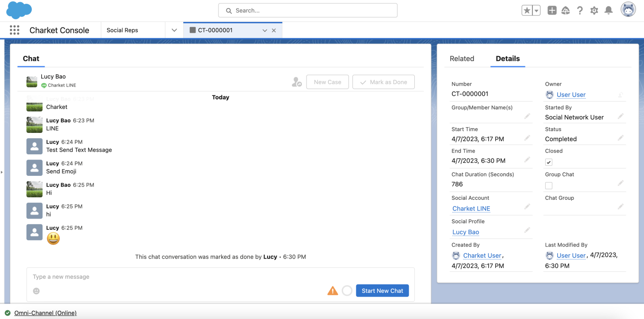Viewport: 644px width, 319px height.
Task: Click the avatar on the LINE message
Action: click(34, 125)
